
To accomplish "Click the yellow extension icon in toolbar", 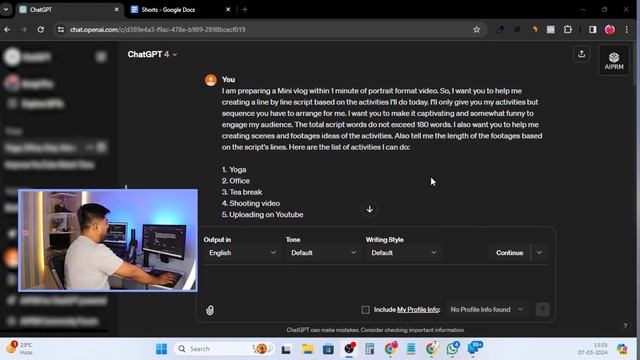I will click(x=534, y=29).
